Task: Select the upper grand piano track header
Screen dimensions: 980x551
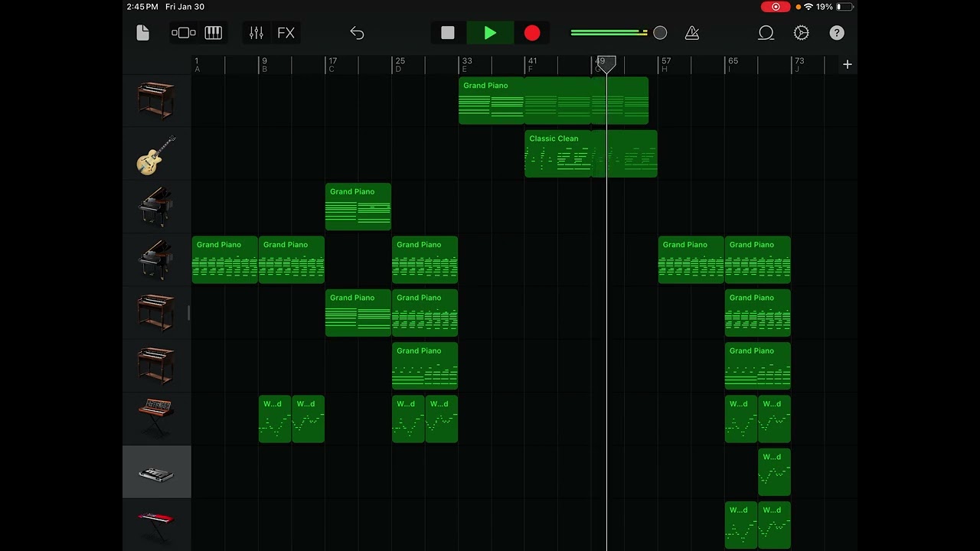Action: point(156,207)
